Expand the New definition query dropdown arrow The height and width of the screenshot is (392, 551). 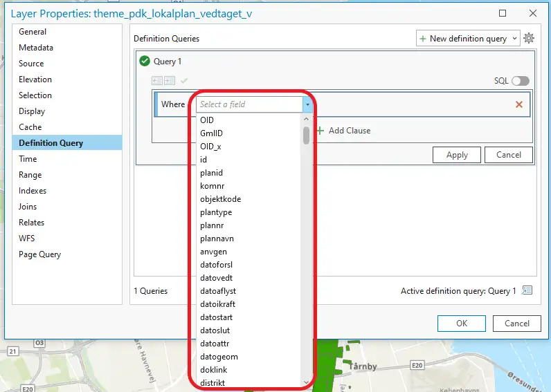[x=514, y=39]
